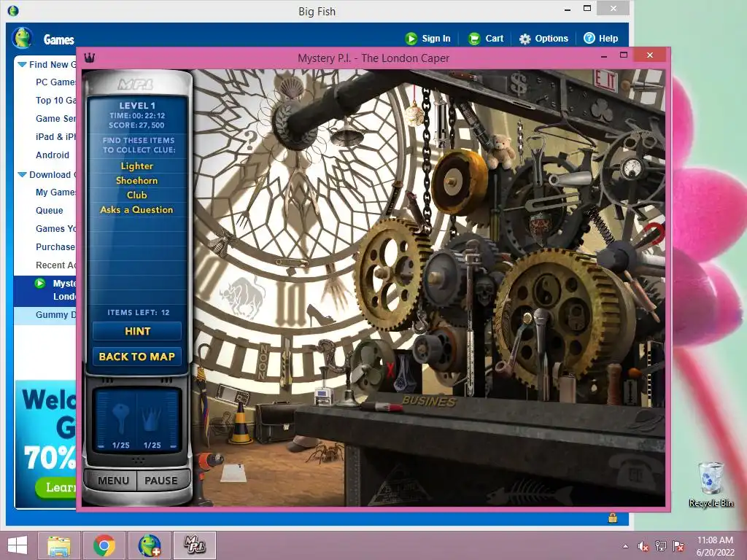Image resolution: width=747 pixels, height=560 pixels.
Task: Click the BACK TO MAP button
Action: coord(137,356)
